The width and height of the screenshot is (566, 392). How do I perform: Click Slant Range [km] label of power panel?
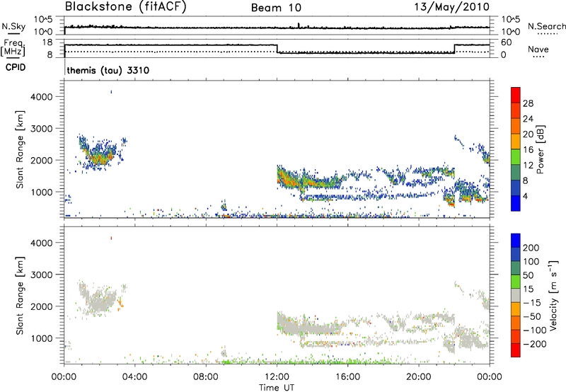21,149
